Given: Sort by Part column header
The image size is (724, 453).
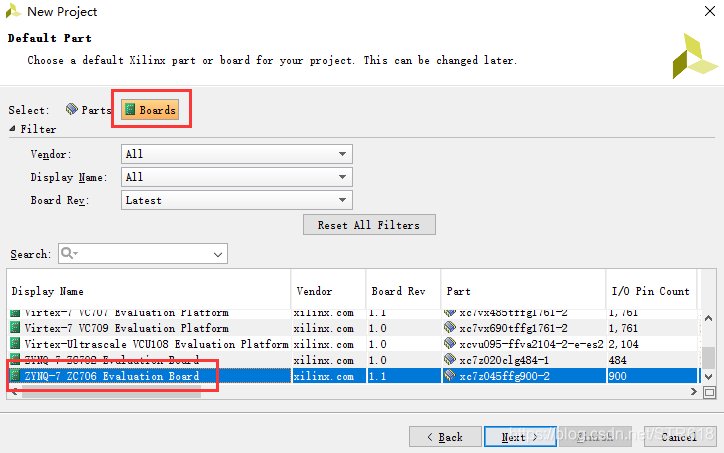Looking at the screenshot, I should click(524, 291).
